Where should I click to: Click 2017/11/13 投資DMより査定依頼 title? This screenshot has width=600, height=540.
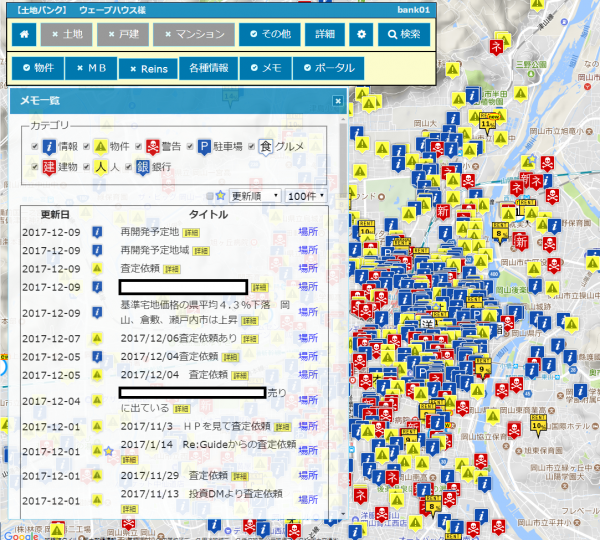[202, 494]
